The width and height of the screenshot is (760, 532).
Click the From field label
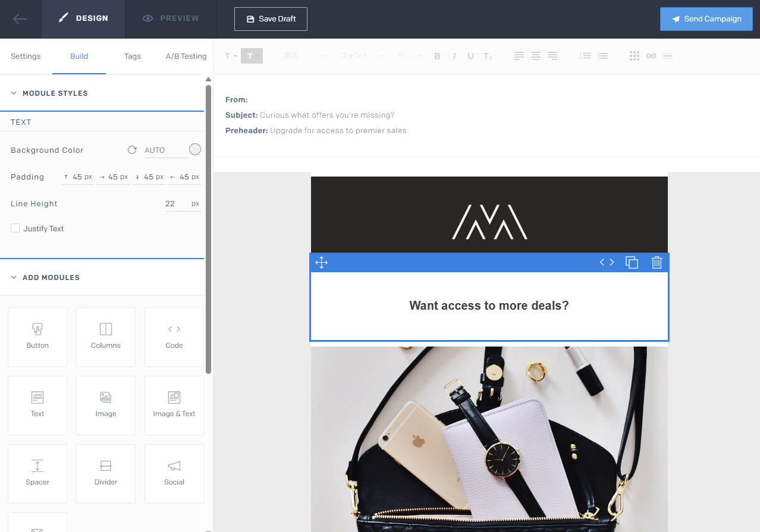tap(237, 100)
